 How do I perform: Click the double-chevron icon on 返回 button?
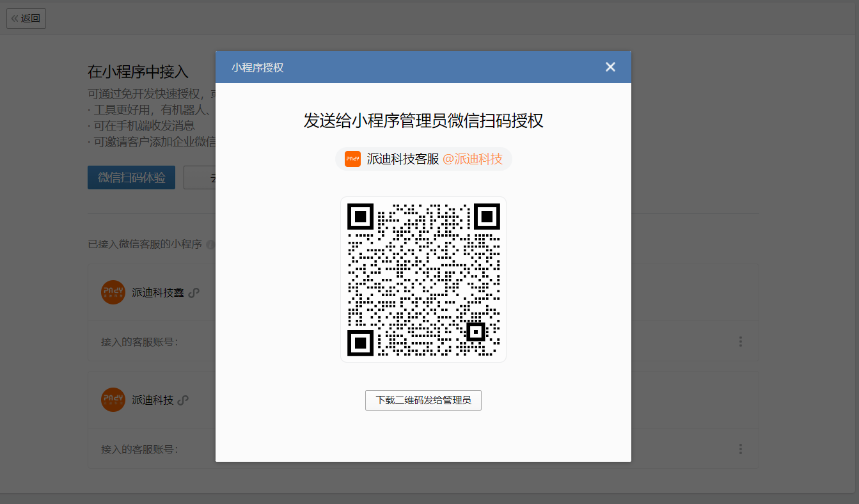[15, 19]
